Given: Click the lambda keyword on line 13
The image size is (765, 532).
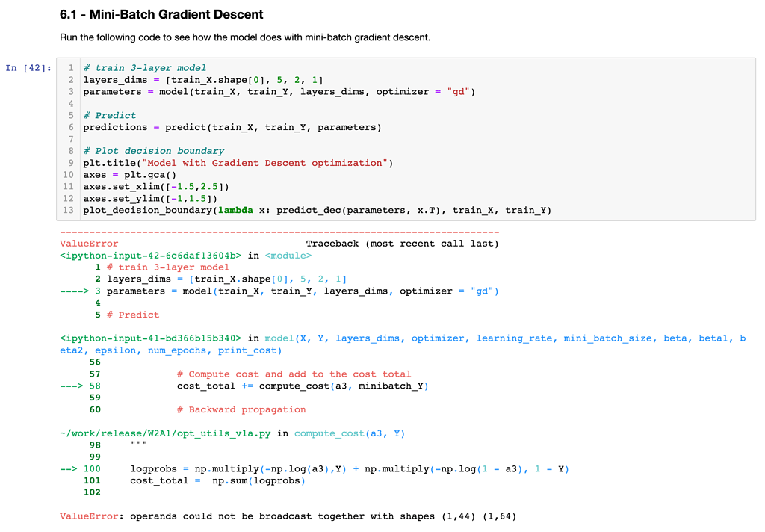Looking at the screenshot, I should pyautogui.click(x=241, y=210).
